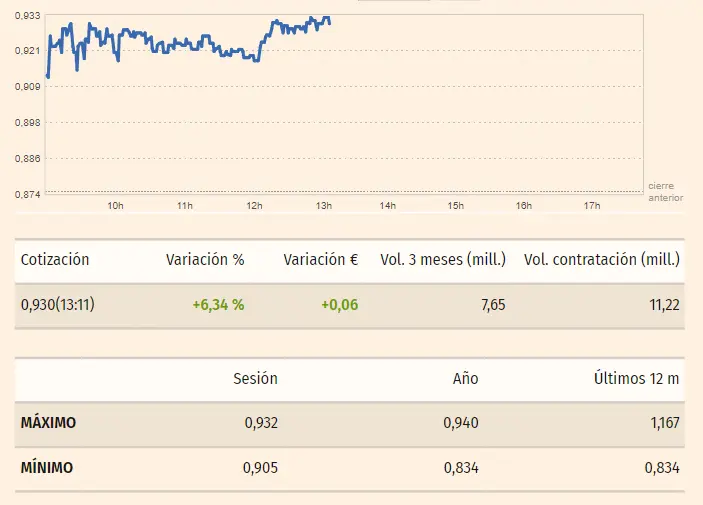Select the MÍNIMO row label
The image size is (703, 505).
click(x=46, y=468)
